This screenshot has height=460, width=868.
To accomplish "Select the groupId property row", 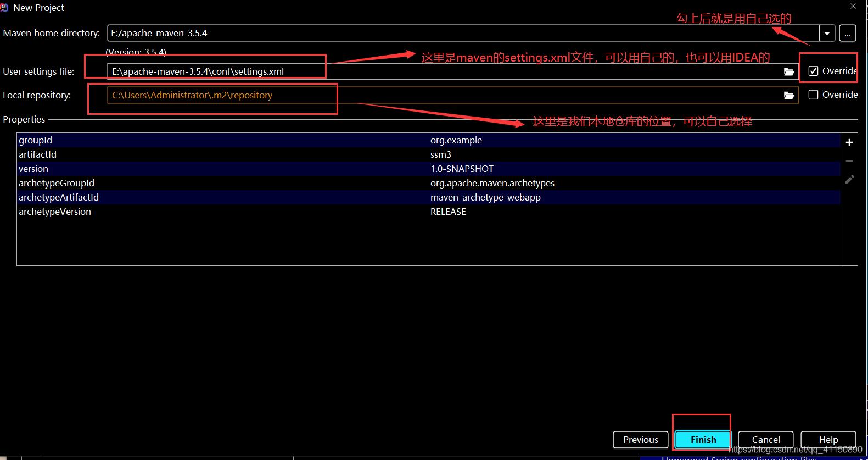I will (x=220, y=140).
